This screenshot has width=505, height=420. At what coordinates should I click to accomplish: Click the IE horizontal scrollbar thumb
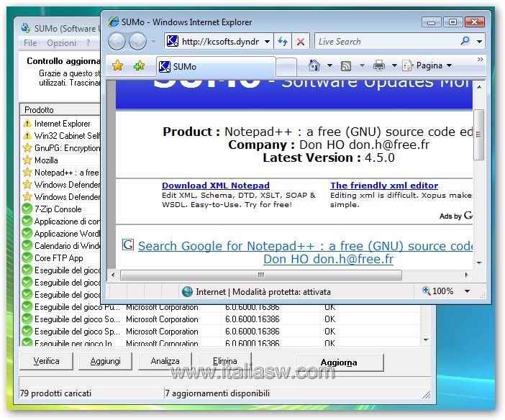(261, 275)
